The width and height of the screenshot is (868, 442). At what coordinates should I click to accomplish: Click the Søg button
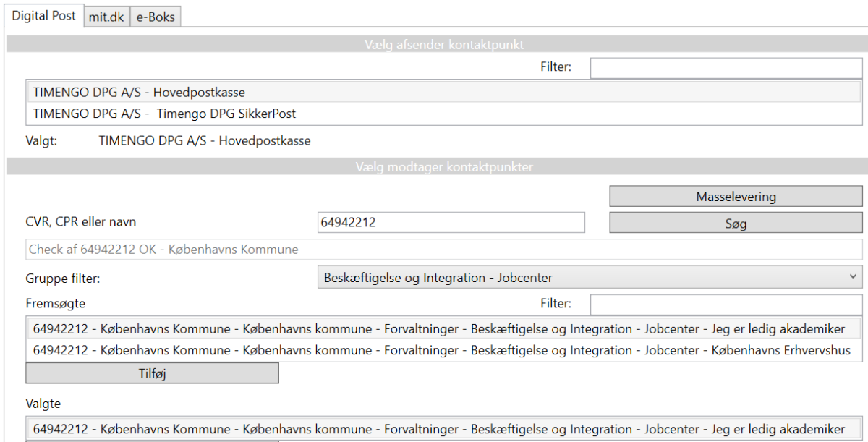736,224
